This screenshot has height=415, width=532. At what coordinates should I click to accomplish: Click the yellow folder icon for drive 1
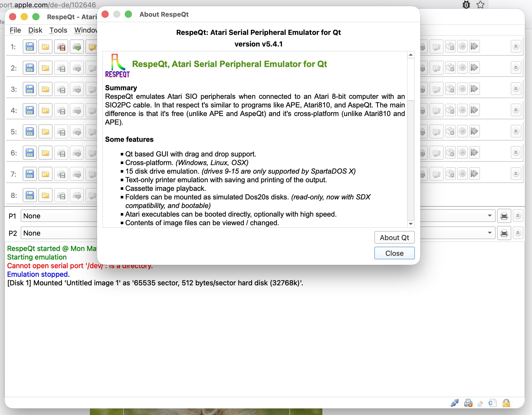[x=45, y=47]
